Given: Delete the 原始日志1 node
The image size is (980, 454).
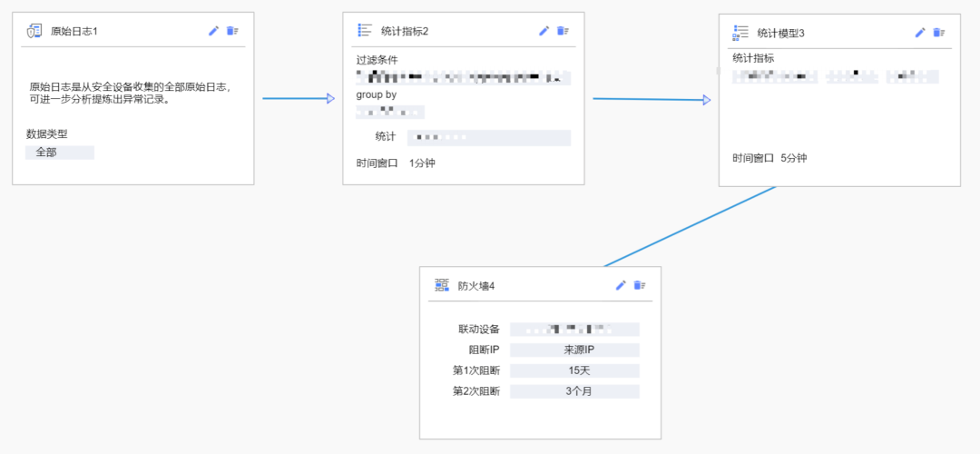Looking at the screenshot, I should [x=232, y=31].
